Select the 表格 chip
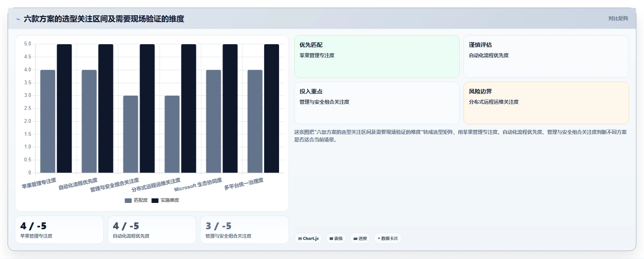This screenshot has height=259, width=644. (336, 238)
